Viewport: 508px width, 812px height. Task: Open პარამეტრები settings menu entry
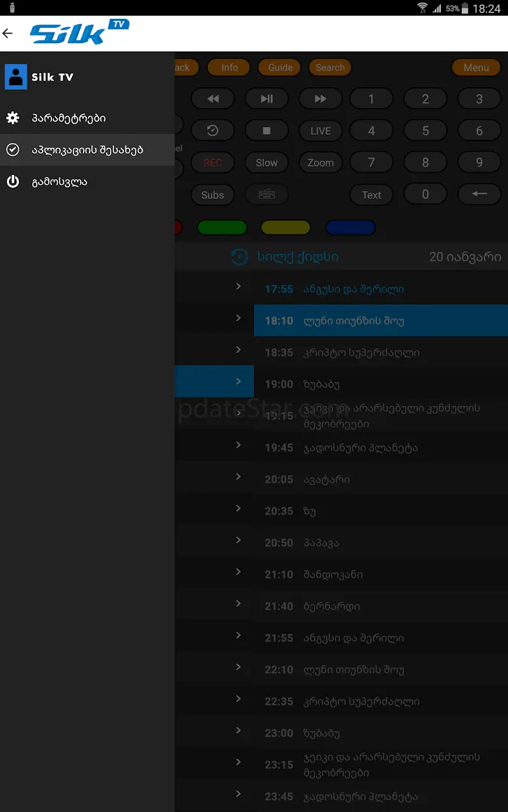click(x=87, y=118)
